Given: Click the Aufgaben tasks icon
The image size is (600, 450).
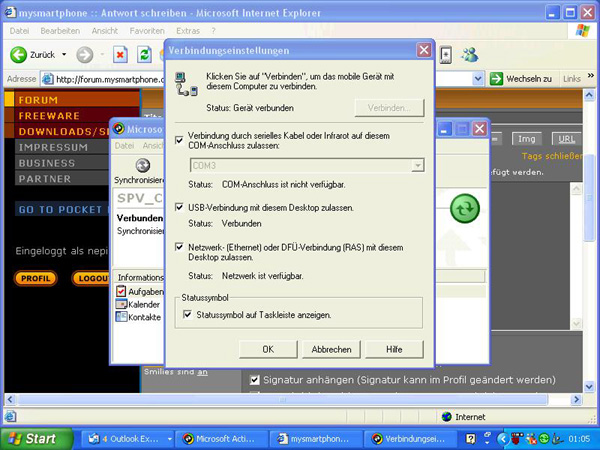Looking at the screenshot, I should (121, 292).
